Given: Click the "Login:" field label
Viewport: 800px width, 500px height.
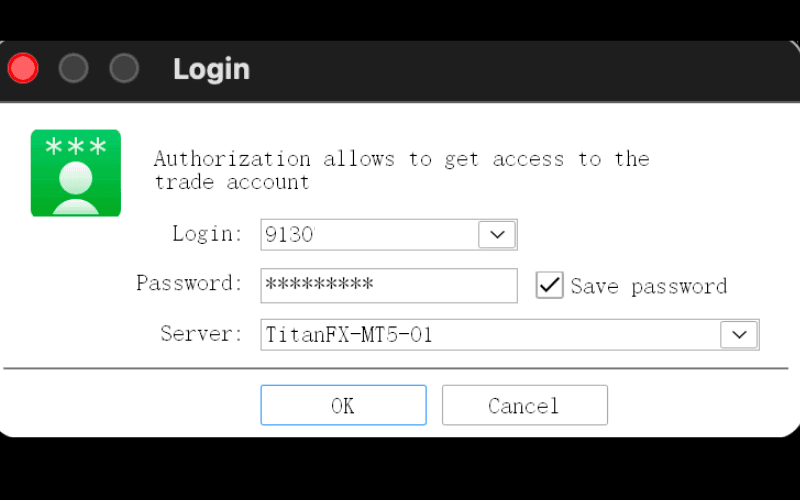Looking at the screenshot, I should click(x=207, y=234).
